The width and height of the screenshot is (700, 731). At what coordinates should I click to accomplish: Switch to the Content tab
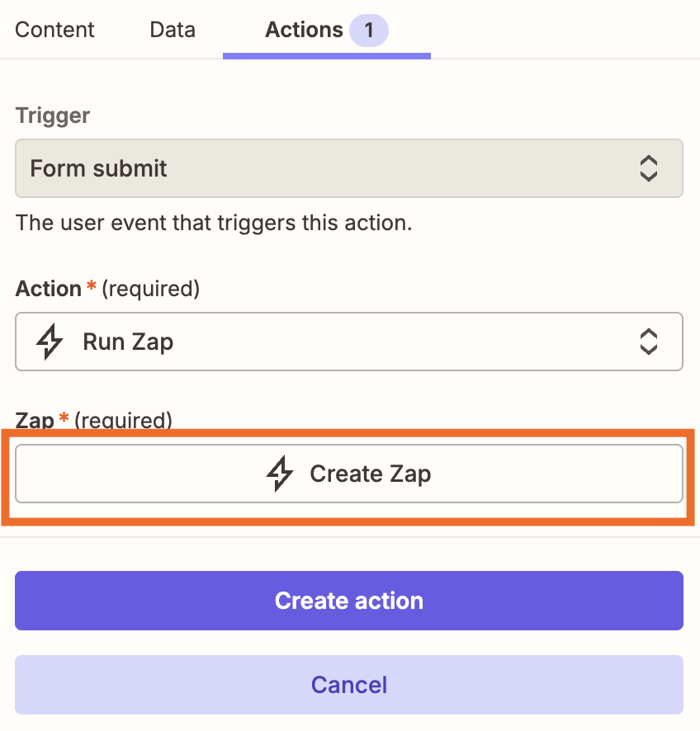pos(54,30)
